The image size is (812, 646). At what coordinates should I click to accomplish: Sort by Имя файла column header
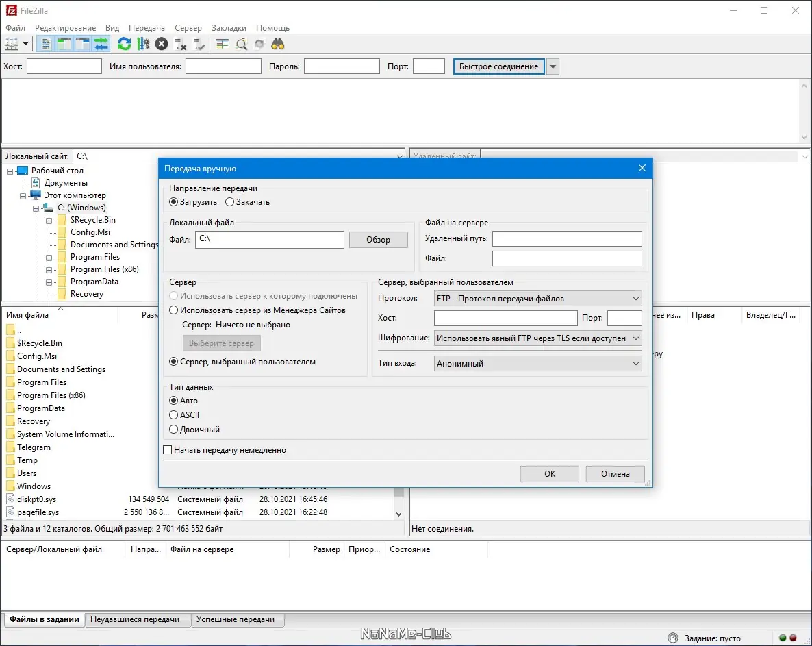[60, 315]
